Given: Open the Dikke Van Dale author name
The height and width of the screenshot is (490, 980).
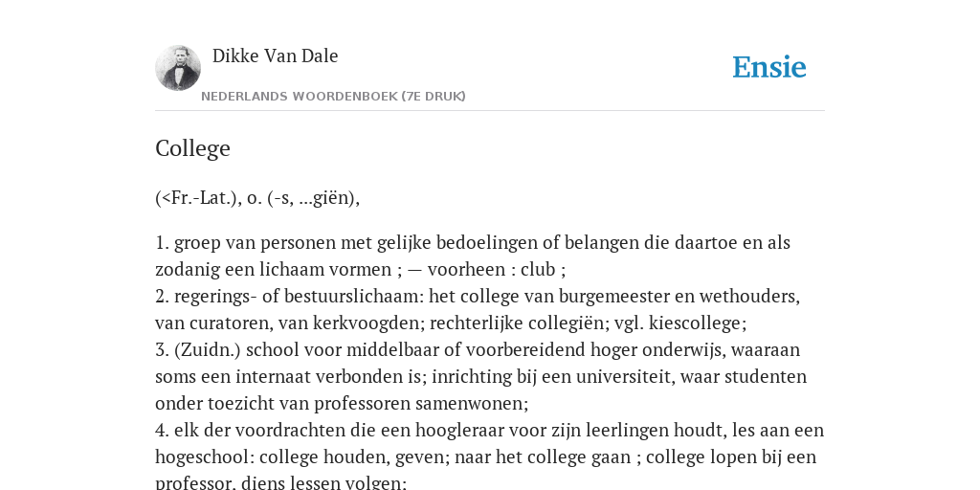Looking at the screenshot, I should click(x=275, y=56).
